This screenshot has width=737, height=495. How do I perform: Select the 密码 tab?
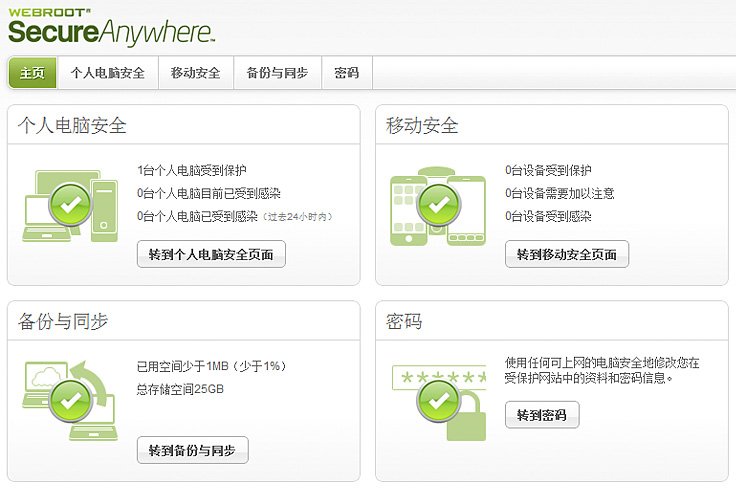[x=347, y=73]
